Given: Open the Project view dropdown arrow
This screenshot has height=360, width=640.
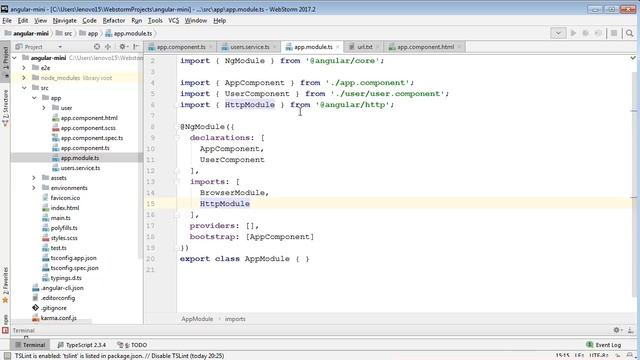Looking at the screenshot, I should point(60,47).
